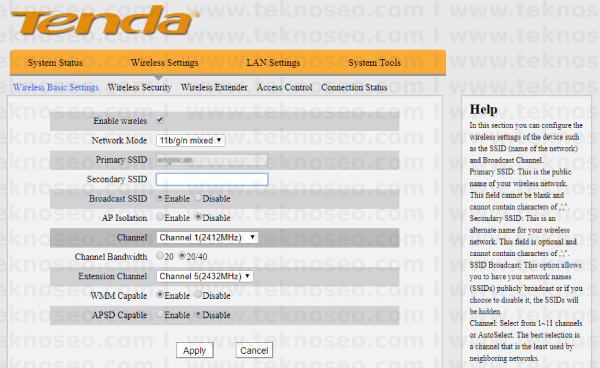Select Disable for Broadcast SSID
This screenshot has width=600, height=368.
tap(198, 198)
